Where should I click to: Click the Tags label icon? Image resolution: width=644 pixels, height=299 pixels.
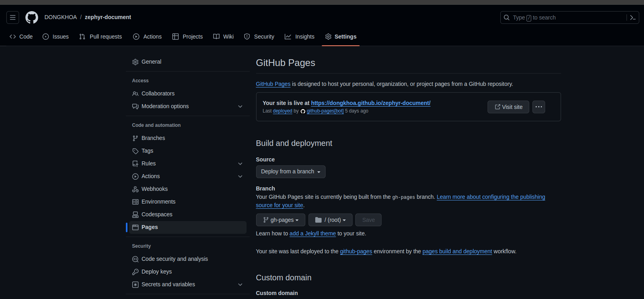[135, 151]
